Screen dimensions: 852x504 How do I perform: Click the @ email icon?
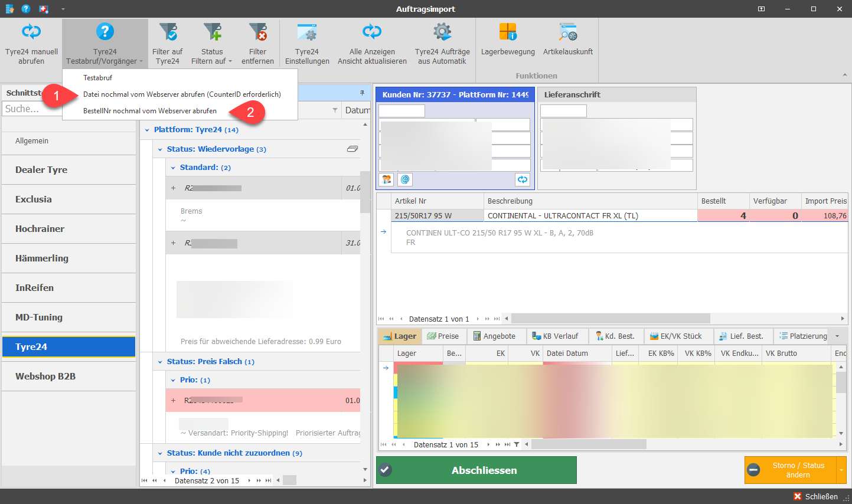(x=405, y=179)
